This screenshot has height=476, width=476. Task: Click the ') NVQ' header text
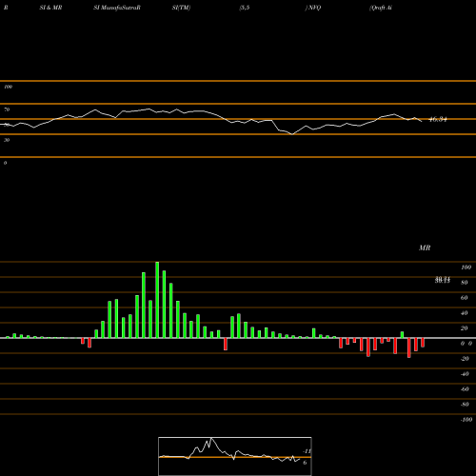(313, 8)
